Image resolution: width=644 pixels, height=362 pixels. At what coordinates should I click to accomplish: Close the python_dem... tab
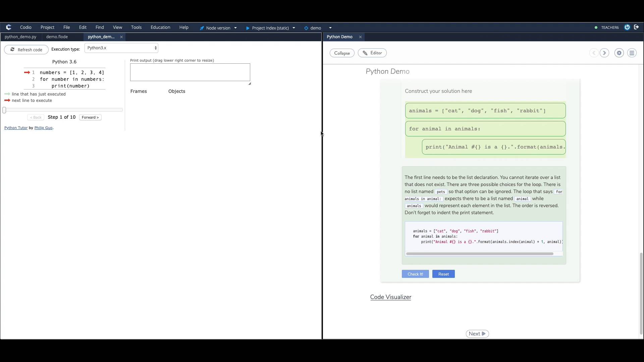click(x=121, y=37)
